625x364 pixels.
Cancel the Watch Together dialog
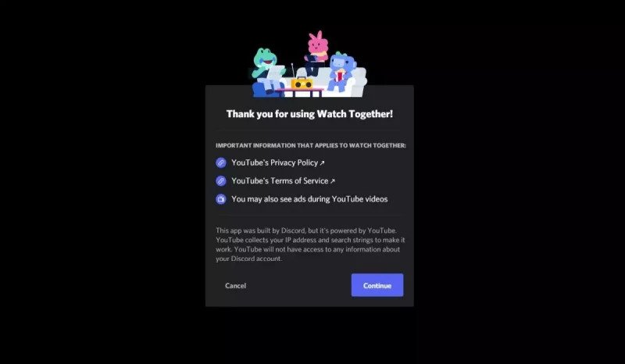[x=236, y=285]
